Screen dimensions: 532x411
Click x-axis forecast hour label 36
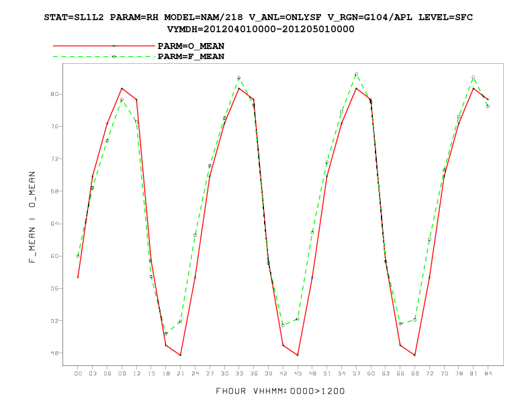254,373
